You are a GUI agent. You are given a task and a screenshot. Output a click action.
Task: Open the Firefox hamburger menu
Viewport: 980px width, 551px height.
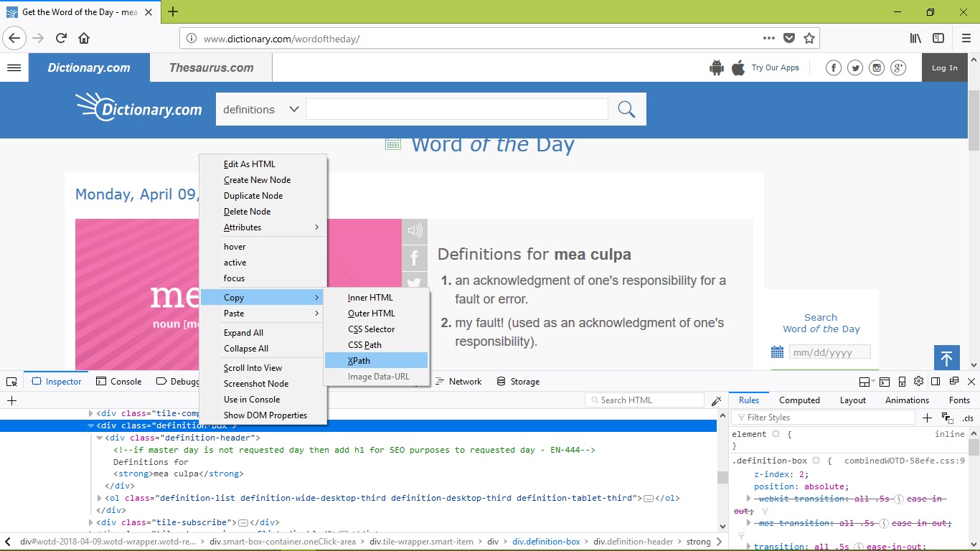(966, 38)
